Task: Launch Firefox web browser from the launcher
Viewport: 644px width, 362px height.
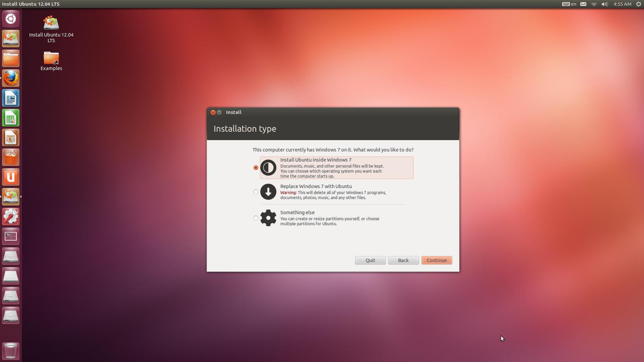Action: (11, 78)
